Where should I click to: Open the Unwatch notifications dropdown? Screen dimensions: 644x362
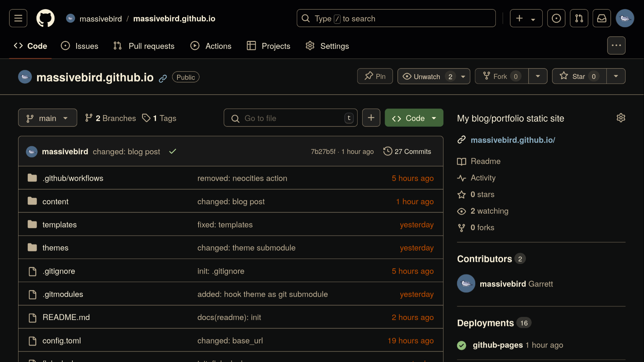pos(434,76)
